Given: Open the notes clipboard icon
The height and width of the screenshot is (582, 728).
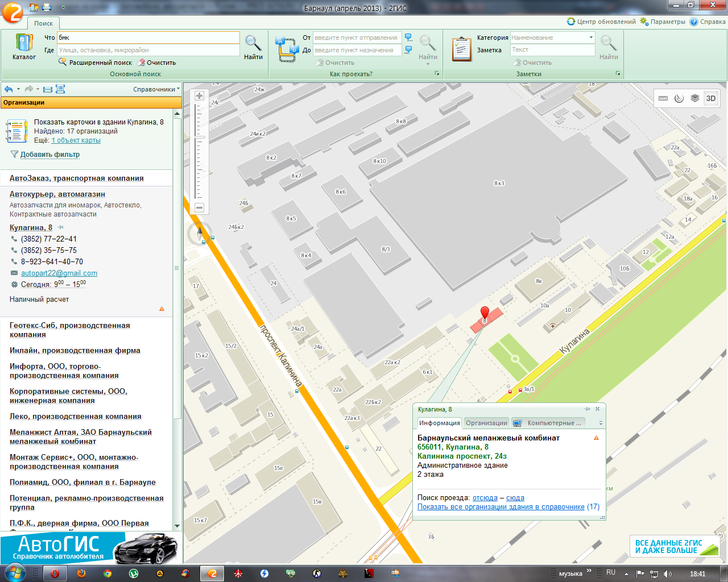Looking at the screenshot, I should click(x=461, y=49).
